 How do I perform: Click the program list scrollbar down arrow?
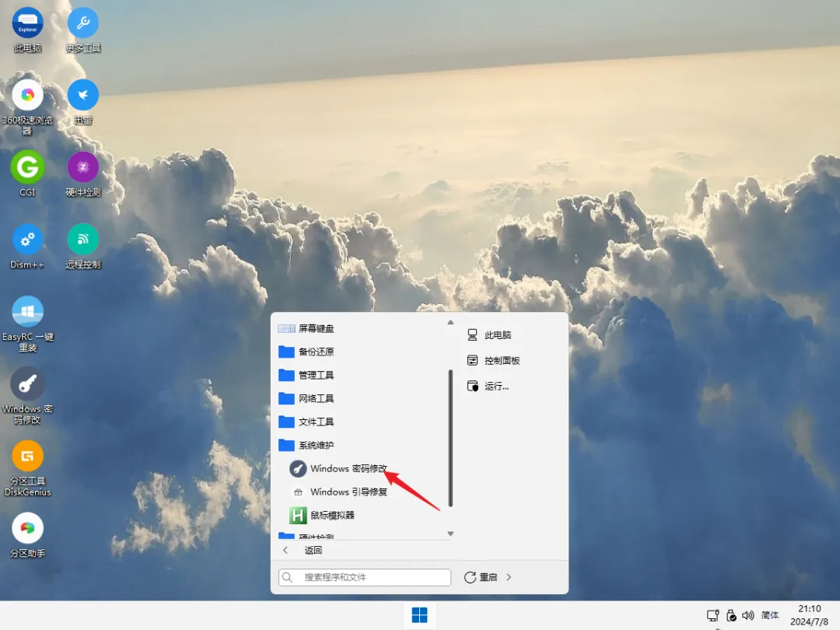(x=450, y=534)
